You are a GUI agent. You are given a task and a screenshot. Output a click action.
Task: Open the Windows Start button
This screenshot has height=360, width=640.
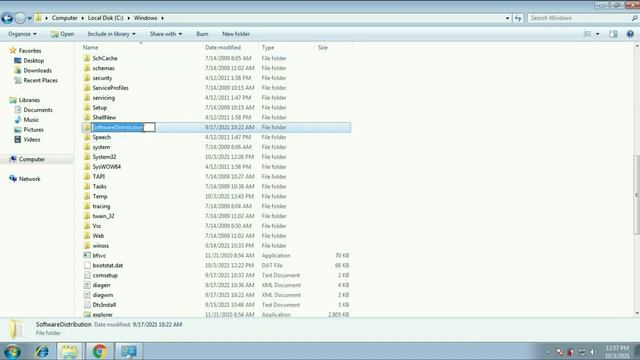(12, 351)
